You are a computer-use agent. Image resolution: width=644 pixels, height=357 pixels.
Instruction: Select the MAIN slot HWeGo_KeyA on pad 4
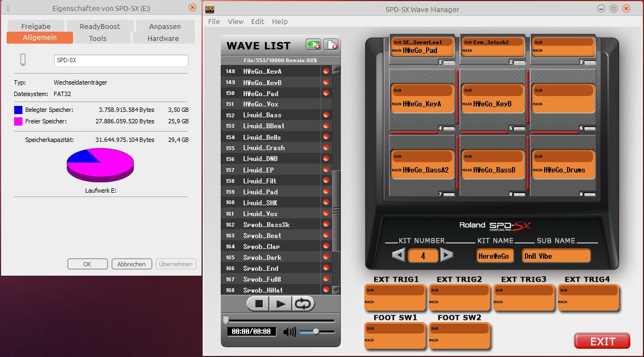(423, 104)
